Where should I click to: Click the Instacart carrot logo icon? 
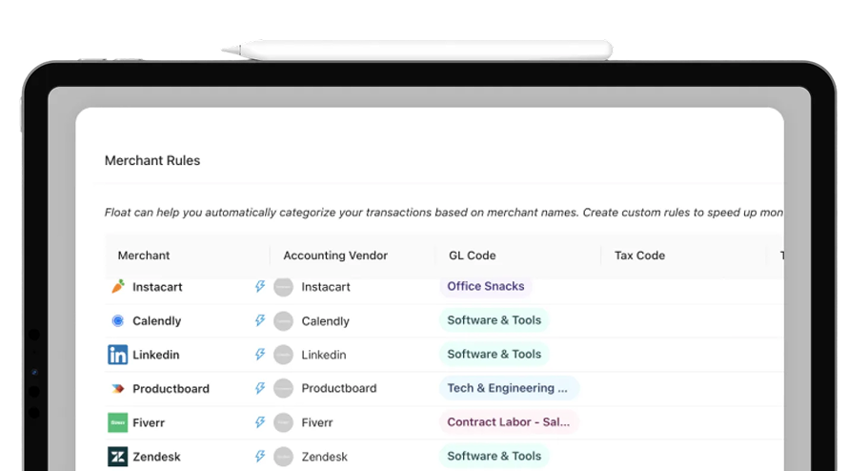tap(118, 286)
